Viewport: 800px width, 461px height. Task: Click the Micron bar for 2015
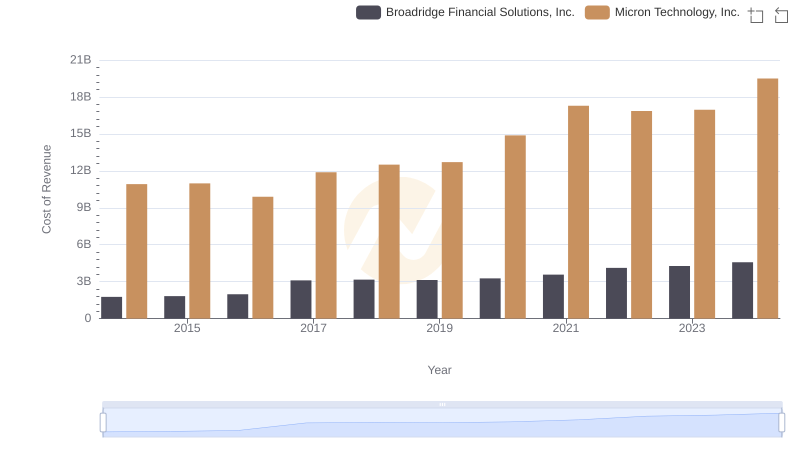point(199,251)
